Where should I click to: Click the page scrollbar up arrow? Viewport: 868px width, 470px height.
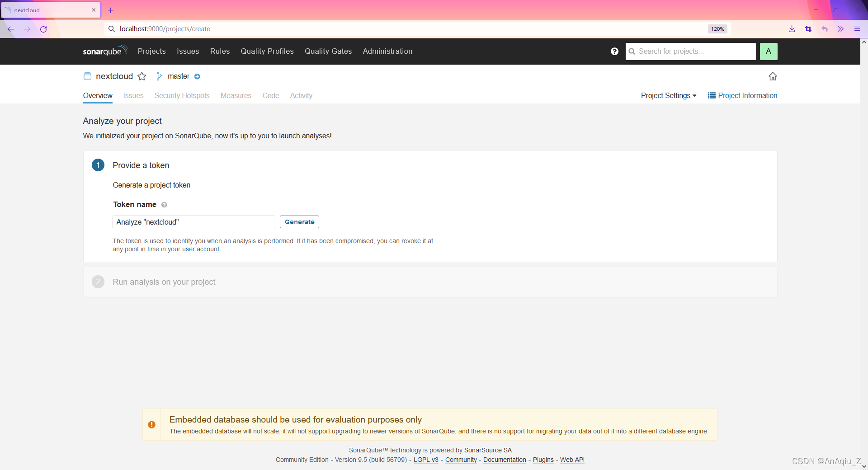coord(864,42)
